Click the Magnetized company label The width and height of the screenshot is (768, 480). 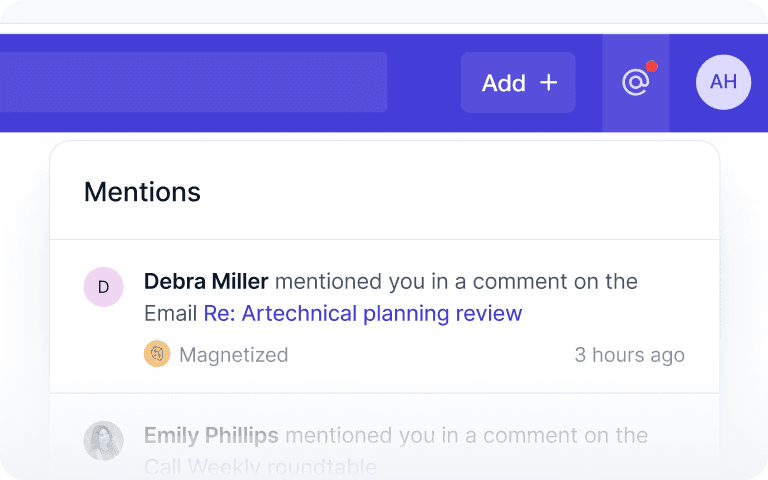click(233, 355)
